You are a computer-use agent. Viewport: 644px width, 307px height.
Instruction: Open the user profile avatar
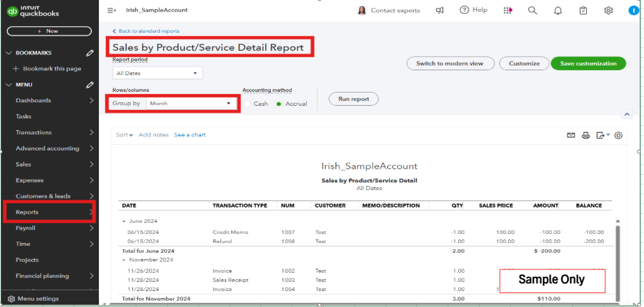click(x=634, y=10)
